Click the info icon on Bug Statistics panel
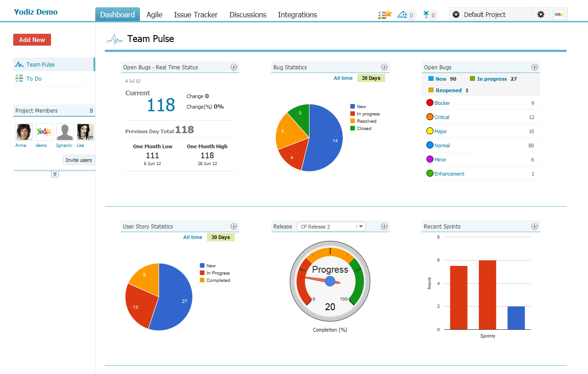This screenshot has width=588, height=374. [384, 67]
